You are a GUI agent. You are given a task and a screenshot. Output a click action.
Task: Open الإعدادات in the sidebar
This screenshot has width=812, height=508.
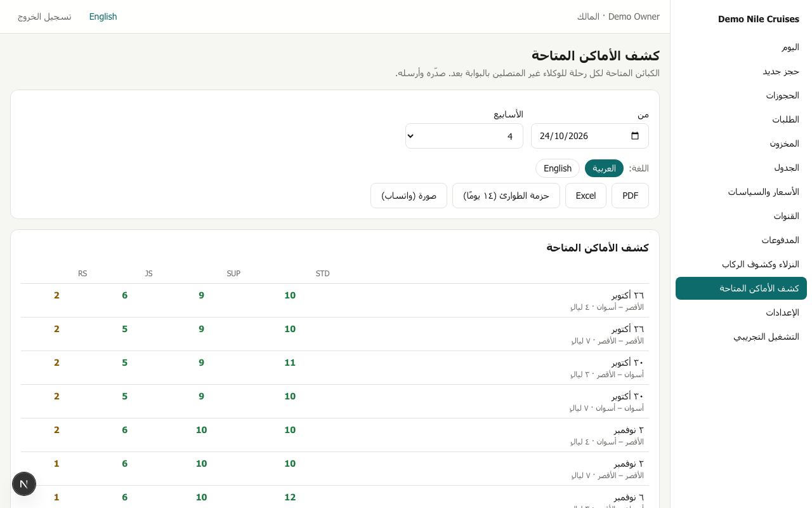click(x=741, y=312)
